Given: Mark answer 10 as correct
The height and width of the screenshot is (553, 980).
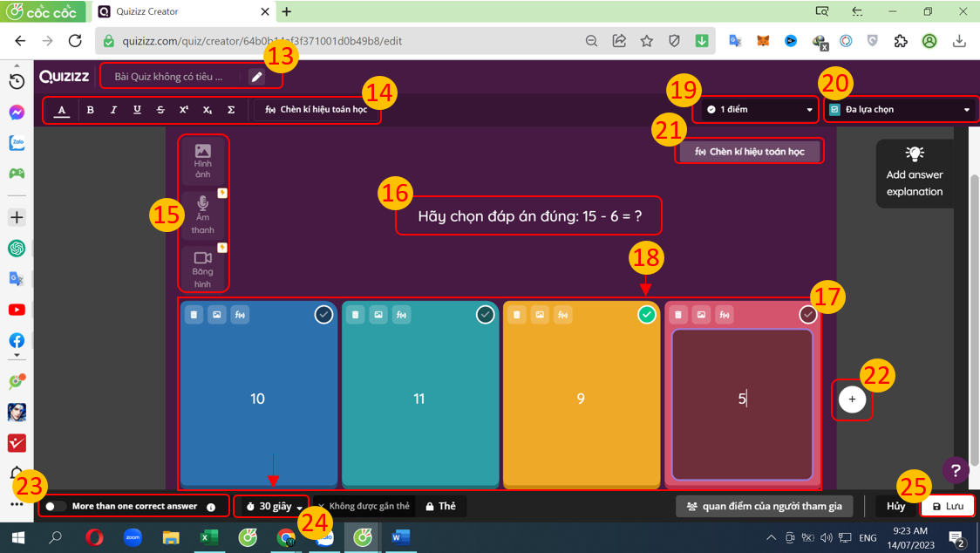Looking at the screenshot, I should (323, 314).
